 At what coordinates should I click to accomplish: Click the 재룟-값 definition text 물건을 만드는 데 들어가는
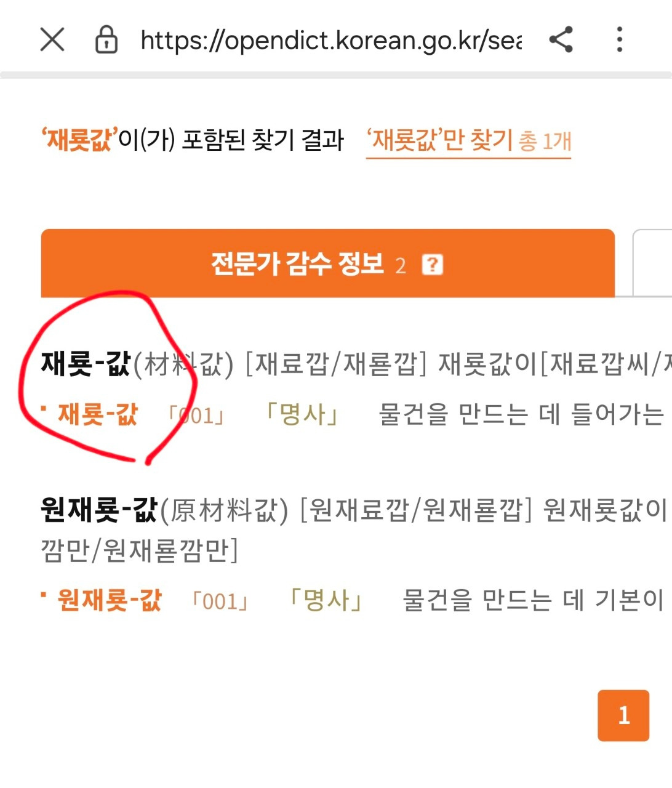tap(522, 414)
